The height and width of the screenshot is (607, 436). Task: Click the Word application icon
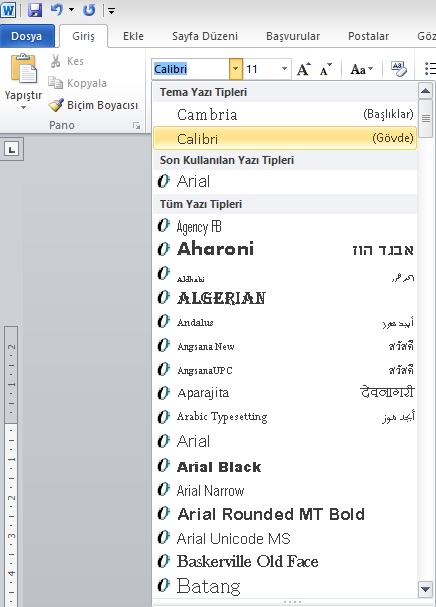(8, 10)
